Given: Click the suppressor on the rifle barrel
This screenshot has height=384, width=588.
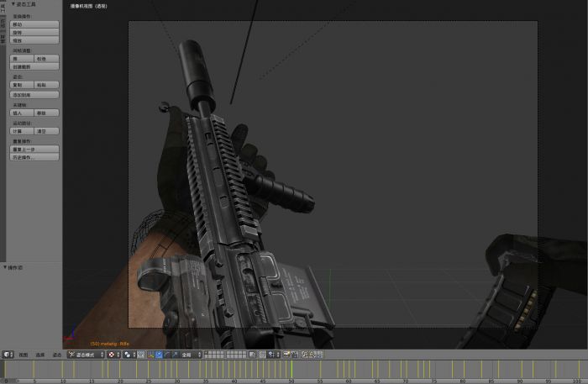Looking at the screenshot, I should [196, 74].
